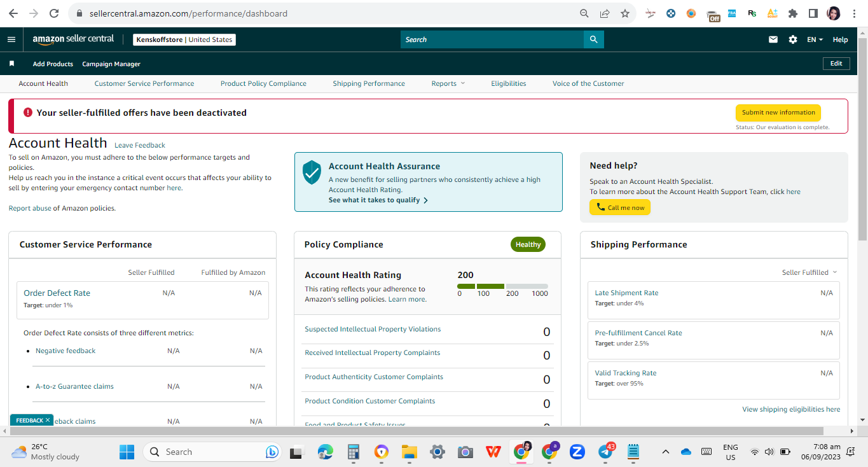Click the Windows taskbar Search box
Viewport: 868px width, 467px height.
point(212,452)
